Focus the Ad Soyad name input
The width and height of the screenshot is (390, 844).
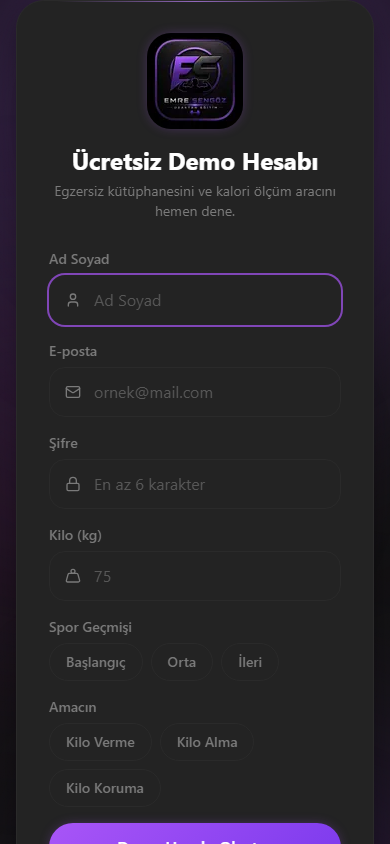point(195,300)
